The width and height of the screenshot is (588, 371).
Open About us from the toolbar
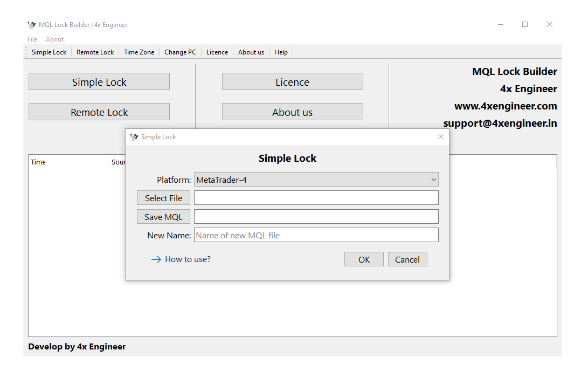(251, 52)
